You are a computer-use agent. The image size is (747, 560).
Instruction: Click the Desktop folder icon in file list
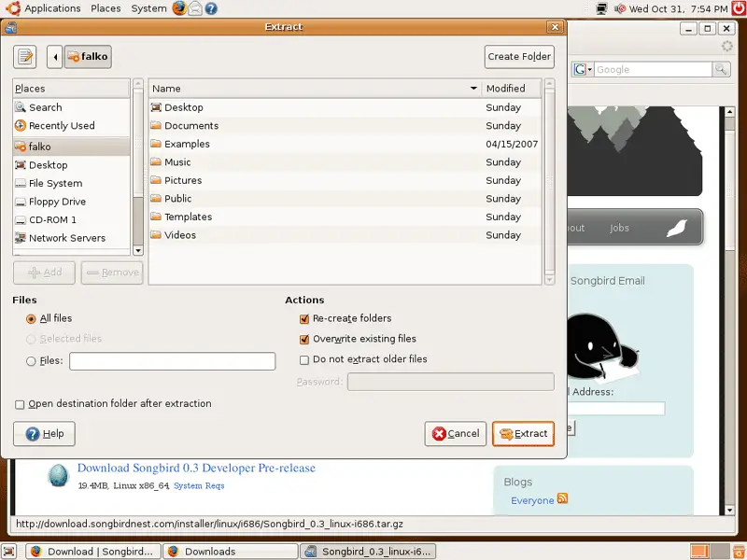(156, 107)
